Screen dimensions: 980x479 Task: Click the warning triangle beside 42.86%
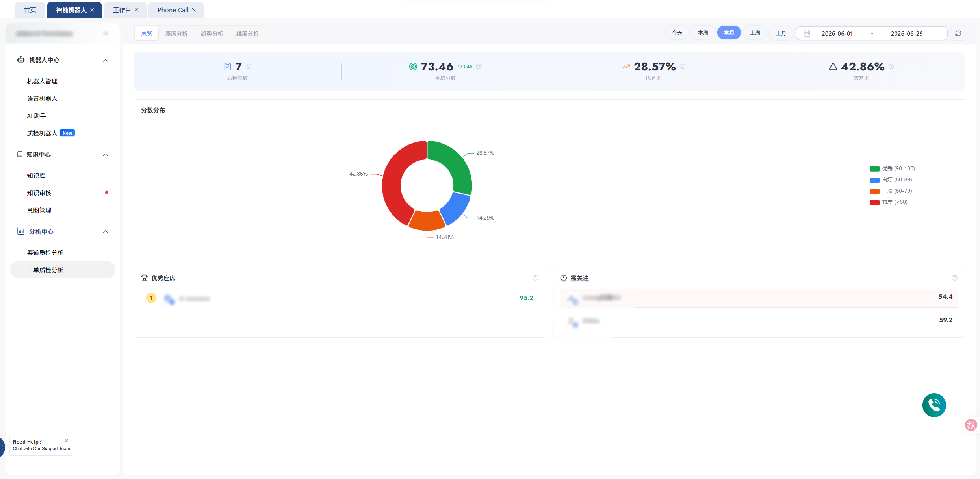click(x=833, y=67)
